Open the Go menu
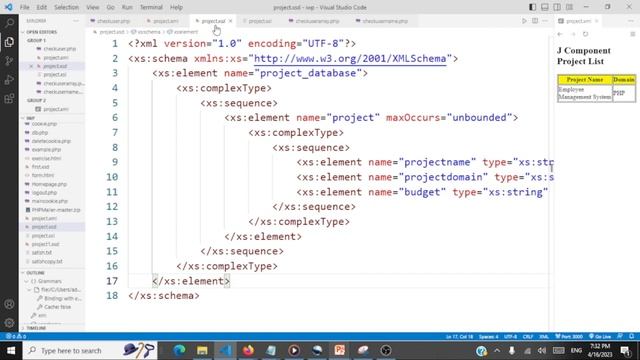The image size is (640, 360). (110, 7)
